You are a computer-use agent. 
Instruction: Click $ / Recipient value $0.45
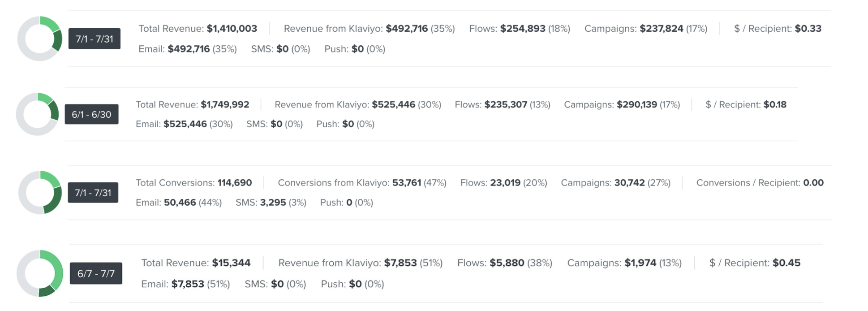786,263
